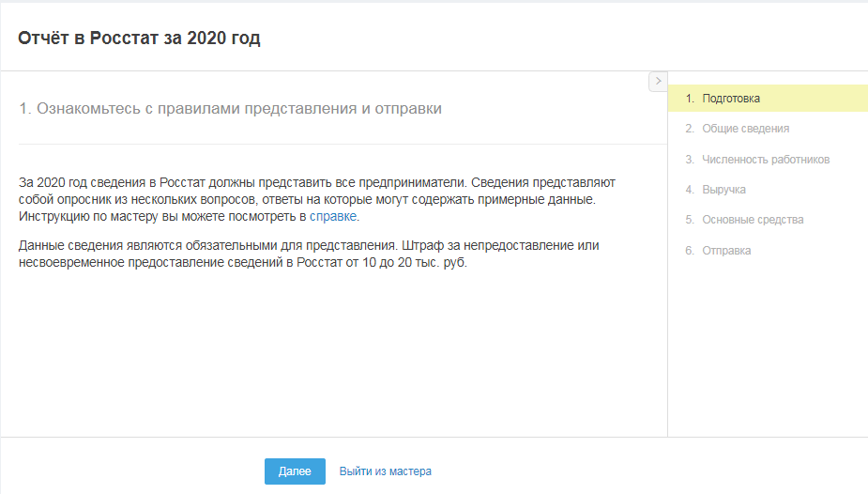Screen dimensions: 868x494
Task: Exit via Выйти из мастера link
Action: click(x=386, y=471)
